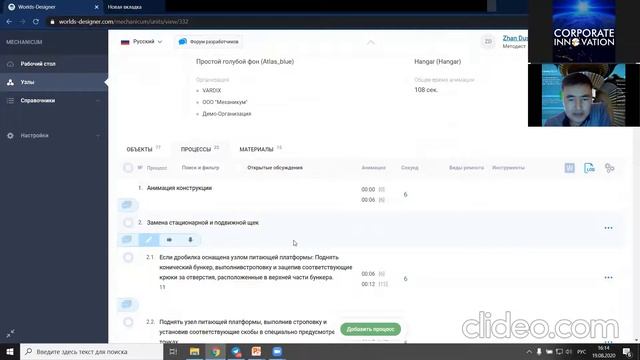Collapse the details panel with the up chevron
640x360 pixels.
[371, 42]
